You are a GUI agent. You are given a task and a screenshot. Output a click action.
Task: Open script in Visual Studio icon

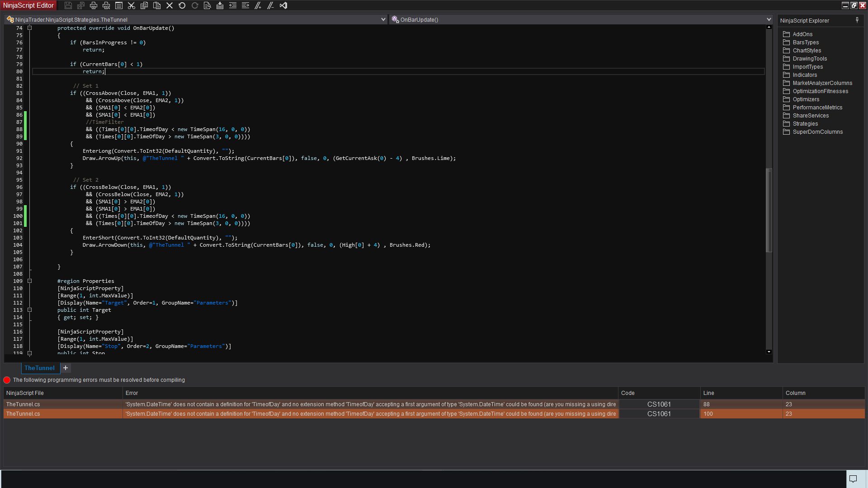coord(283,5)
